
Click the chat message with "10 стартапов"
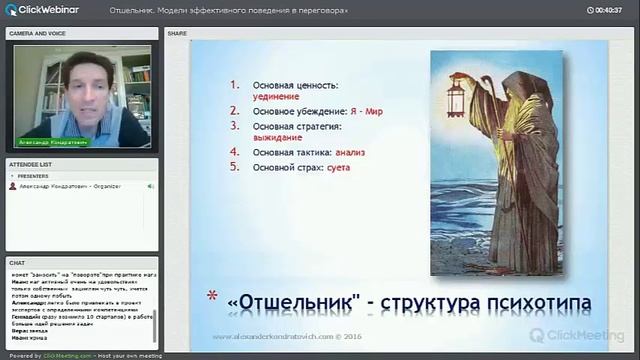pos(82,320)
